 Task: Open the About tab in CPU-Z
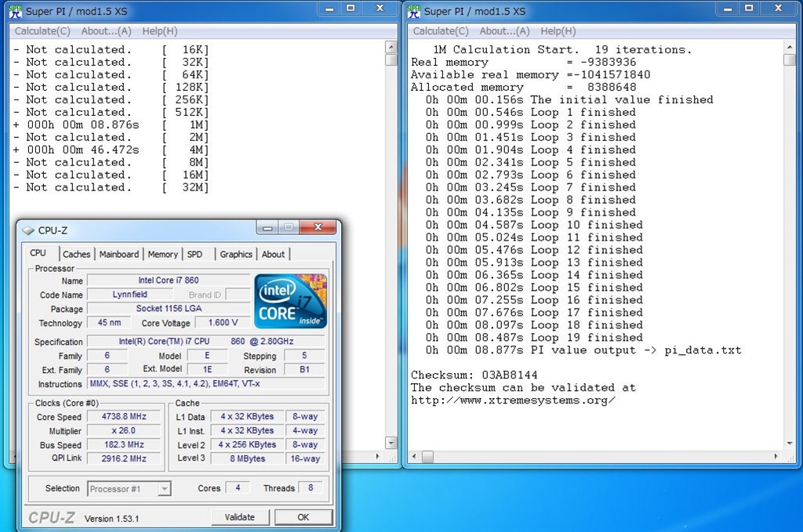pyautogui.click(x=273, y=254)
